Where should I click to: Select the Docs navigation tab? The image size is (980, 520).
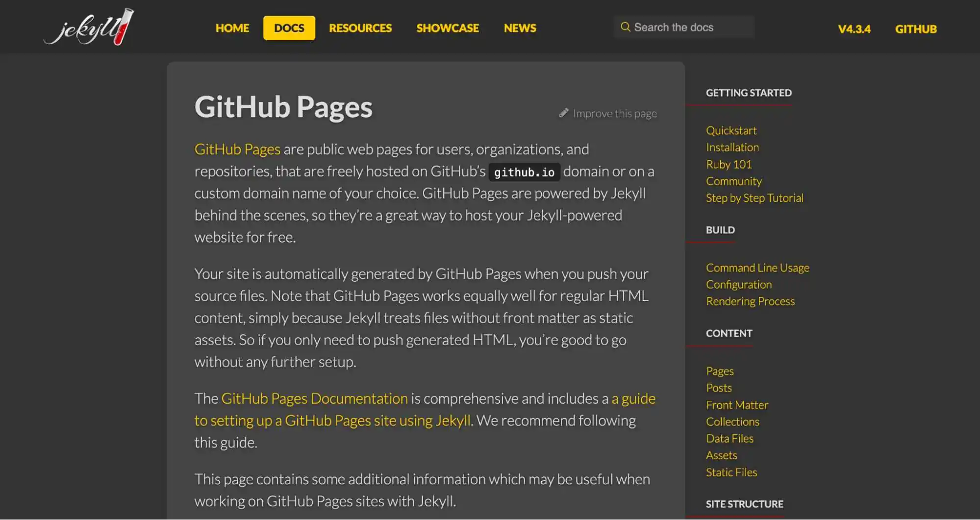(x=289, y=28)
